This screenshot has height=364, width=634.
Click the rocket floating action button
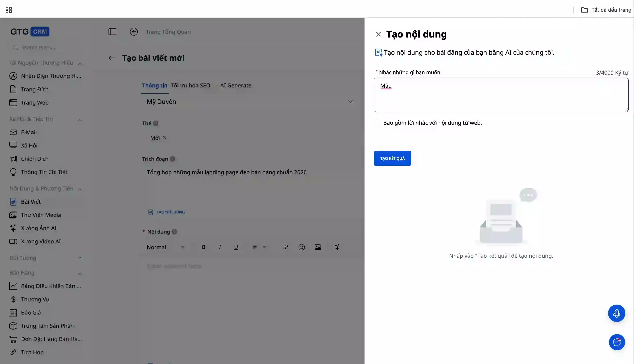coord(616,313)
